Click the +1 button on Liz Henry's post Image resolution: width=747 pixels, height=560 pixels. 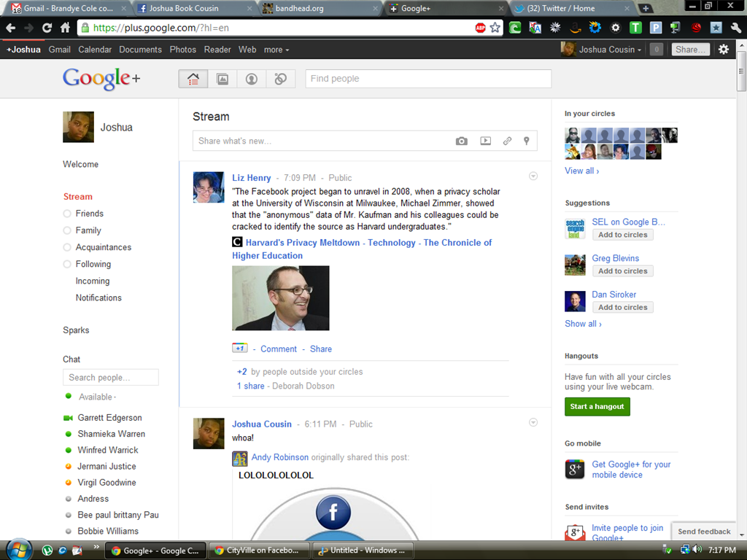point(239,348)
